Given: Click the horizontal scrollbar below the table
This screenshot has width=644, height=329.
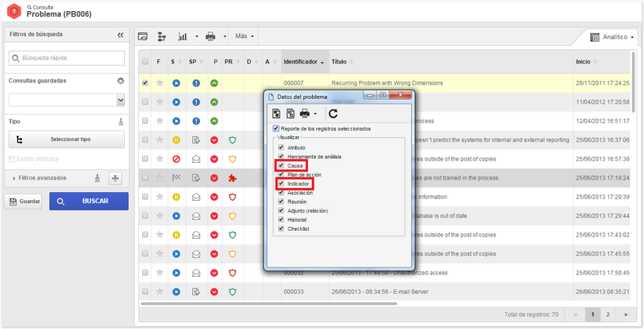Looking at the screenshot, I should click(x=269, y=304).
